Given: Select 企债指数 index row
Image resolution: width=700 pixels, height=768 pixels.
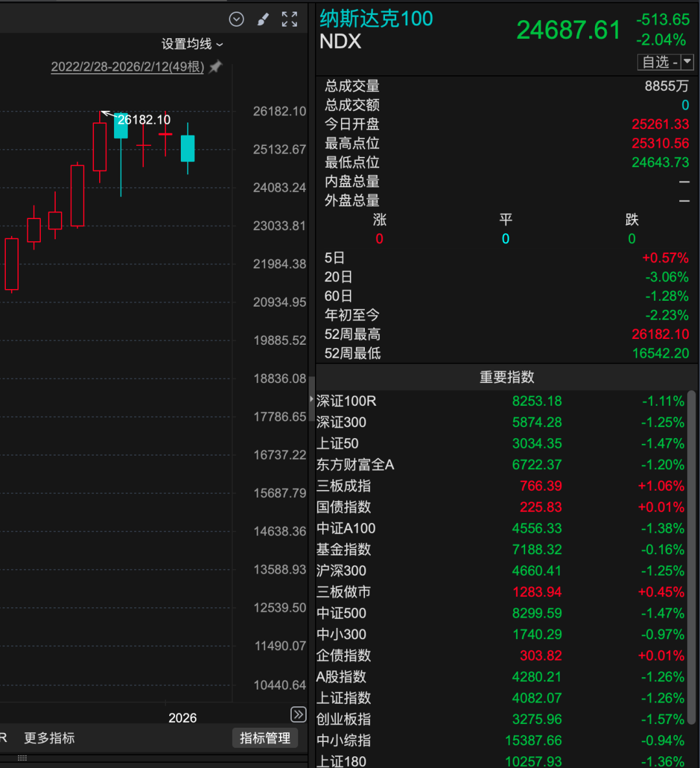Looking at the screenshot, I should click(x=500, y=656).
